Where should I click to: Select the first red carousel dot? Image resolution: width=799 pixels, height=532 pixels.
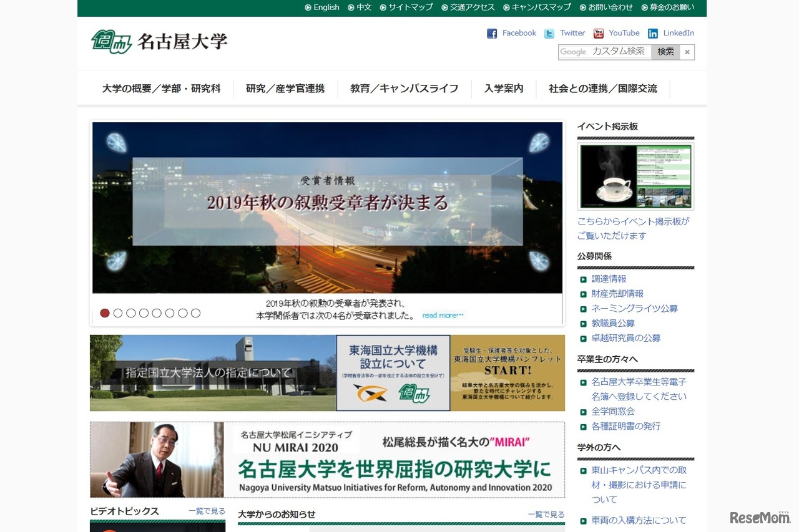(x=105, y=312)
